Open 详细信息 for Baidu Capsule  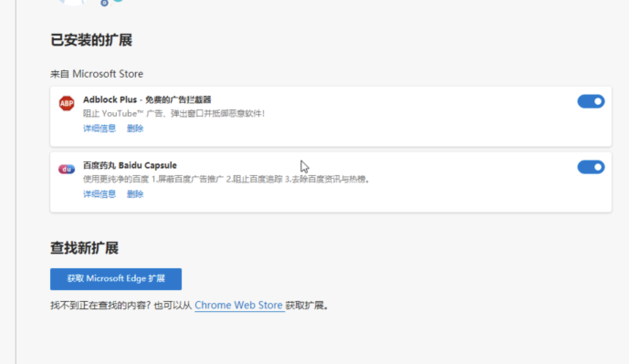tap(99, 194)
